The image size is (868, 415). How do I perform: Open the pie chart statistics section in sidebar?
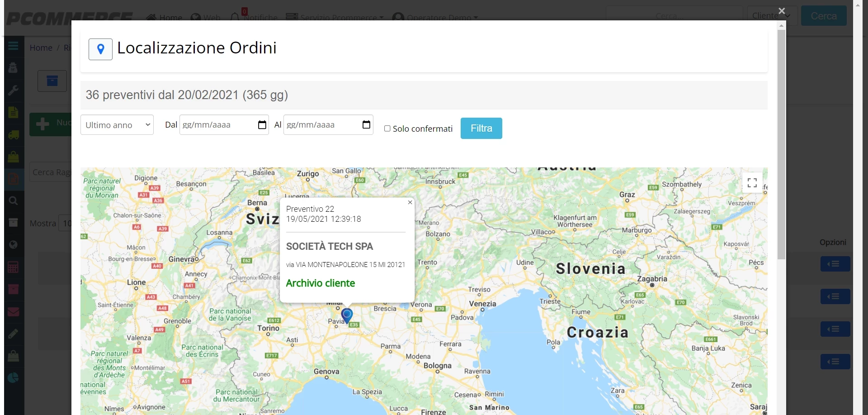click(13, 377)
